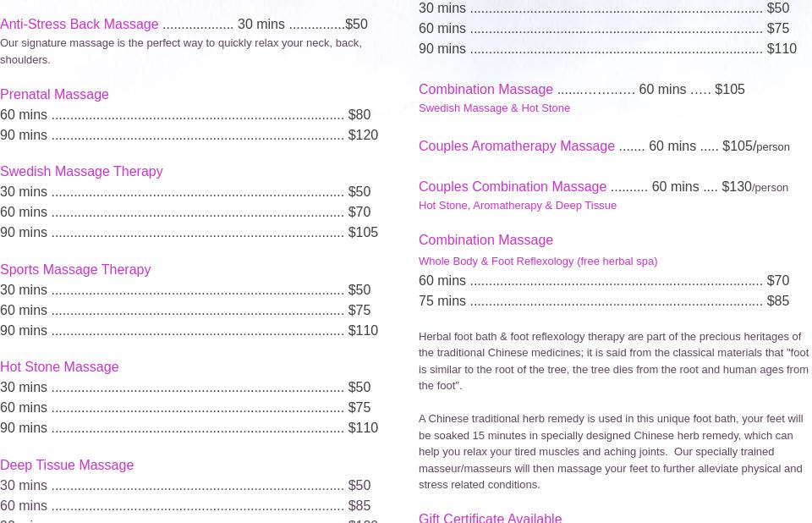This screenshot has width=812, height=523.
Task: Select the Swedish Massage Therapy heading
Action: [x=81, y=172]
